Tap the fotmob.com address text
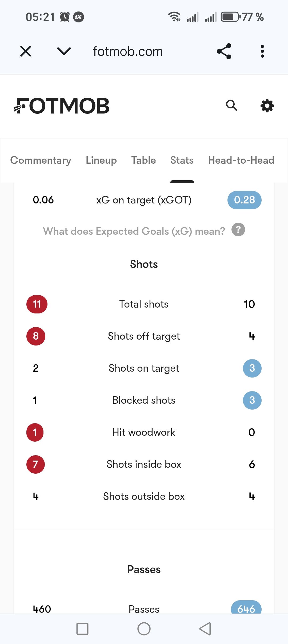The width and height of the screenshot is (288, 644). tap(128, 51)
